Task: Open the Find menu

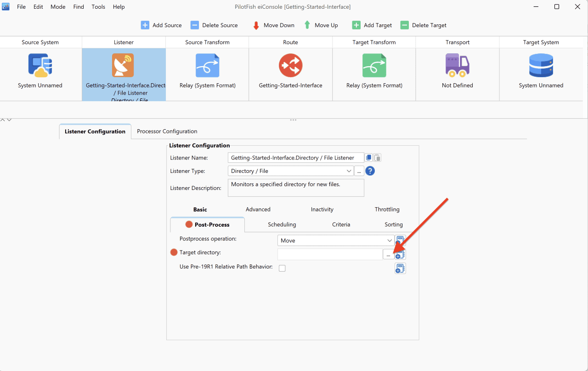Action: pos(79,7)
